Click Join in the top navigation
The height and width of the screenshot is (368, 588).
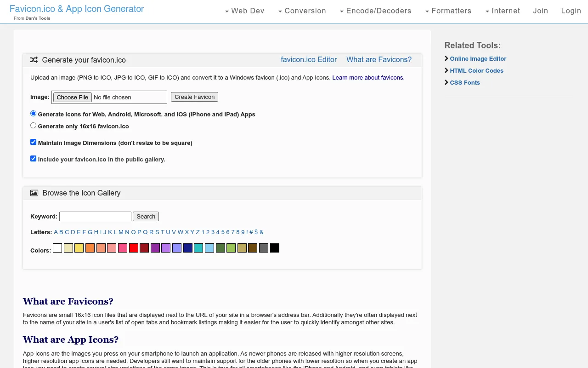point(541,11)
